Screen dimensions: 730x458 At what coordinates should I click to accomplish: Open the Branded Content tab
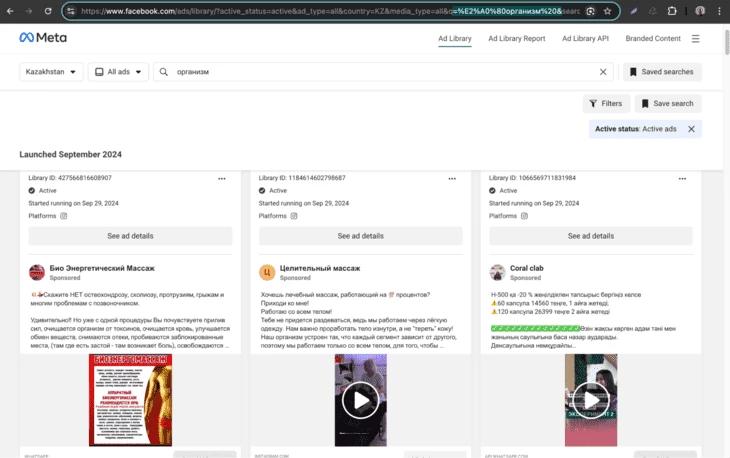pyautogui.click(x=653, y=39)
